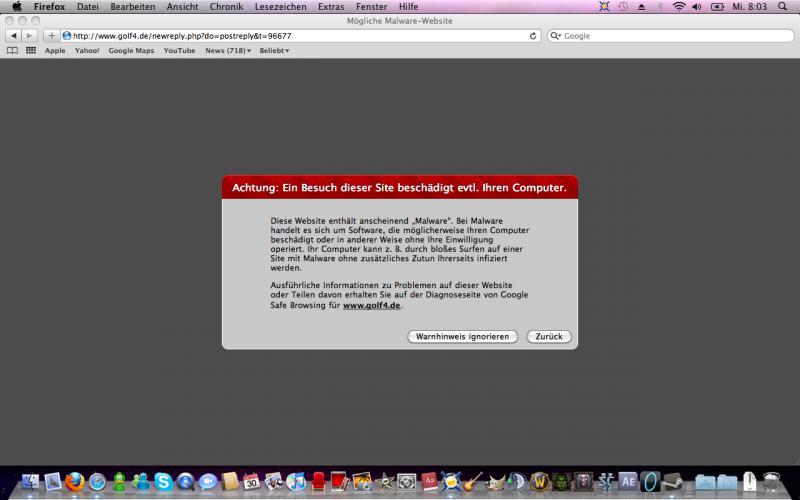Open iChat video bubble icon in dock
Viewport: 800px width, 500px height.
[x=208, y=481]
